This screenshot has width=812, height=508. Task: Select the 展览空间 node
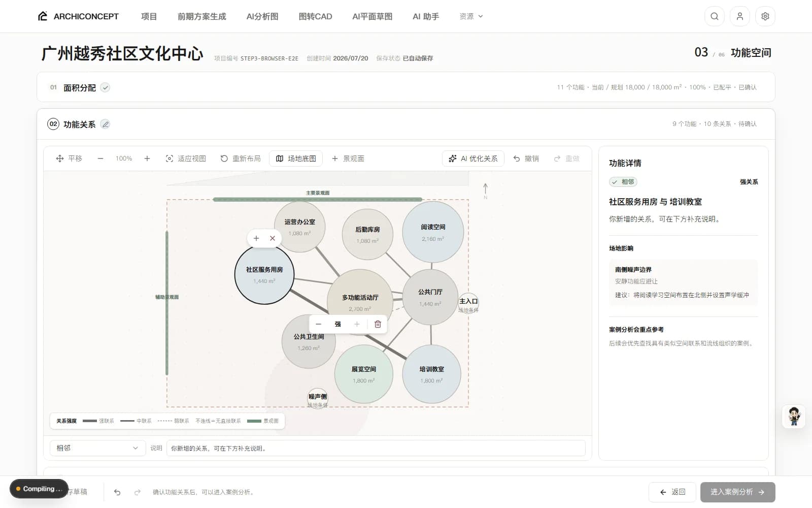(x=363, y=374)
